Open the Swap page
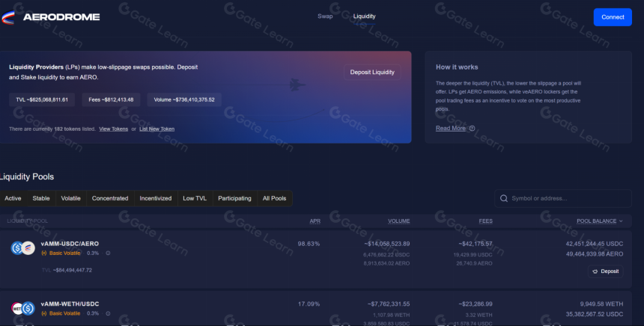Screen dimensions: 644x326 tap(325, 16)
